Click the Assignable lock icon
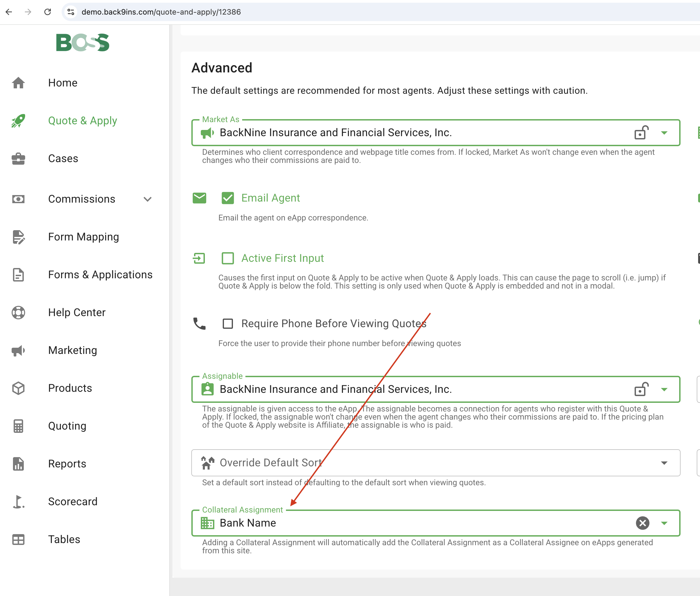The image size is (700, 596). point(641,389)
